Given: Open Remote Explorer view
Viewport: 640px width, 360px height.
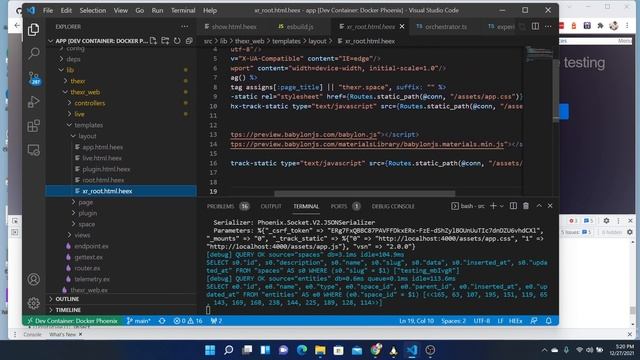Looking at the screenshot, I should pos(33,150).
